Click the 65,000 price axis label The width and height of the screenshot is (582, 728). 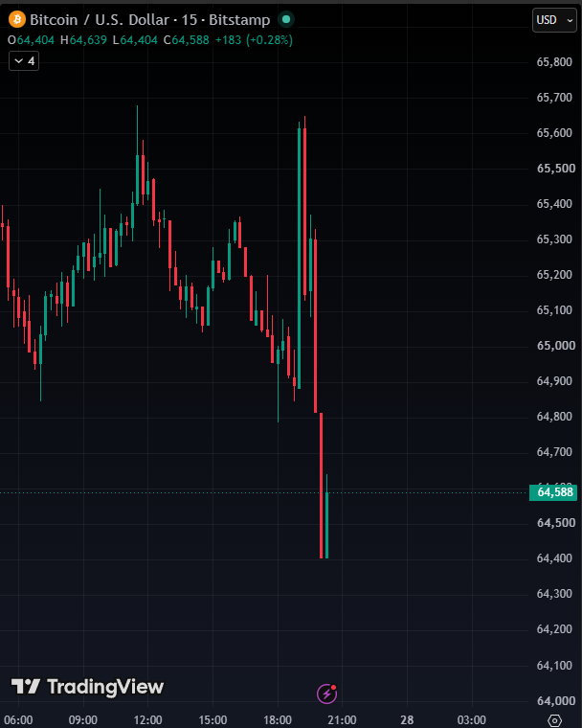pos(555,346)
